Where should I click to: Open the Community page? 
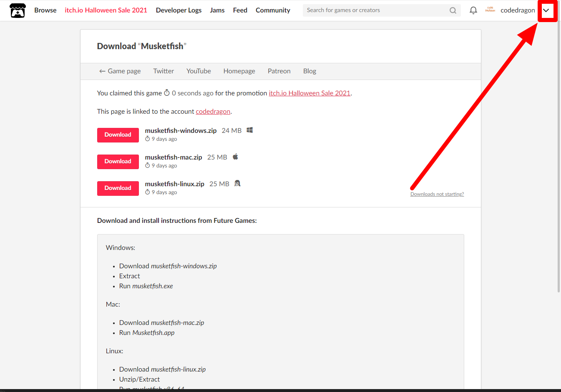tap(273, 10)
